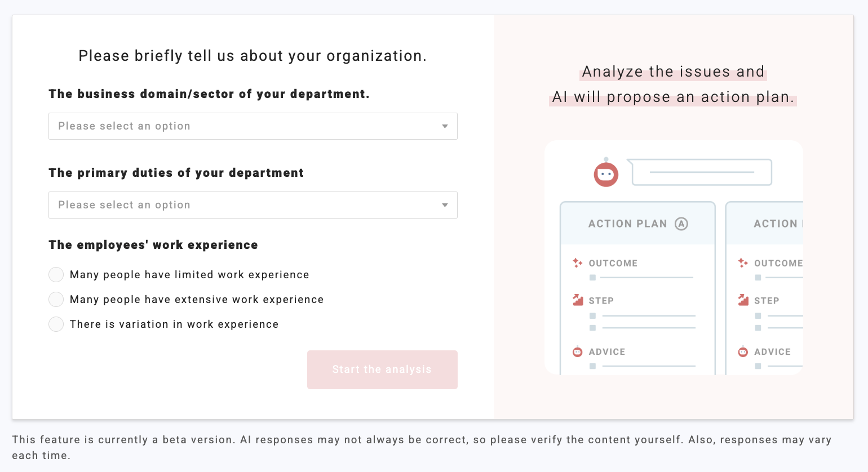Click the red flag icon next to STEP
868x472 pixels.
(578, 300)
